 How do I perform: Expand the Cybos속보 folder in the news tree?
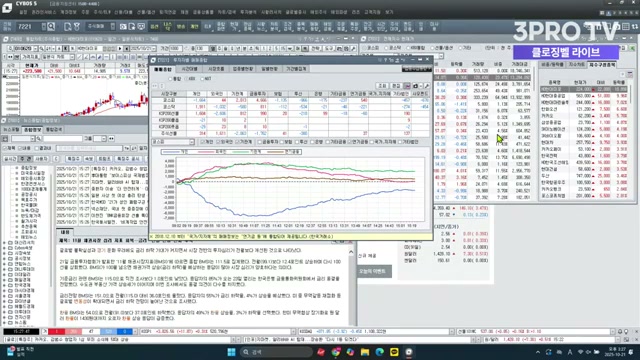click(x=4, y=248)
